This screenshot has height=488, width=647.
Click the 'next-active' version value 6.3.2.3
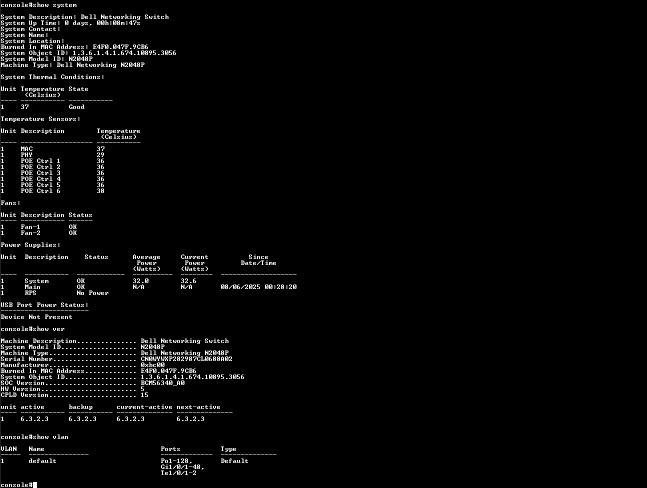[x=190, y=419]
